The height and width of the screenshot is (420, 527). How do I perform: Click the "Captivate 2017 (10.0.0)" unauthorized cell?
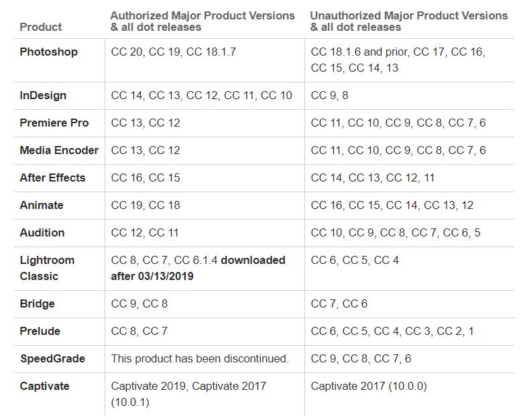click(369, 386)
